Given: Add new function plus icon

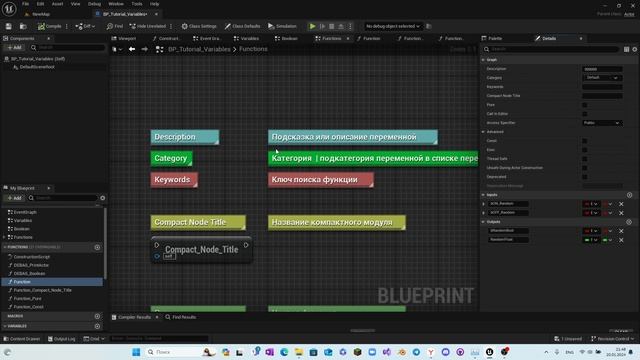Looking at the screenshot, I should [97, 247].
